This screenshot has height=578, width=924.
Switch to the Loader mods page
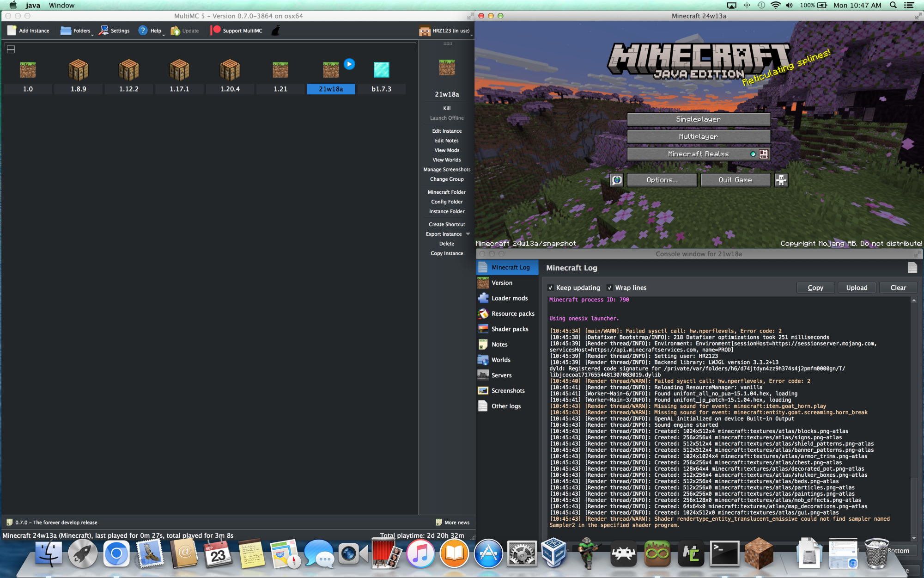(x=509, y=298)
